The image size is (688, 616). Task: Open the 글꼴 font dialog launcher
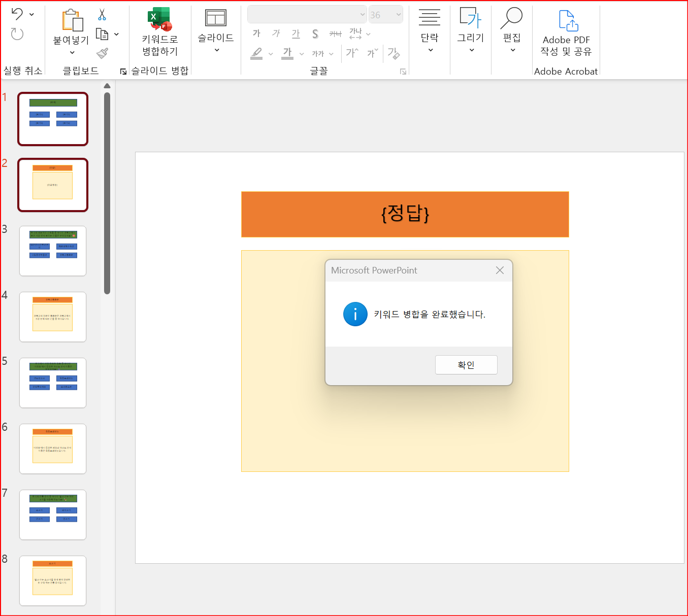point(403,72)
